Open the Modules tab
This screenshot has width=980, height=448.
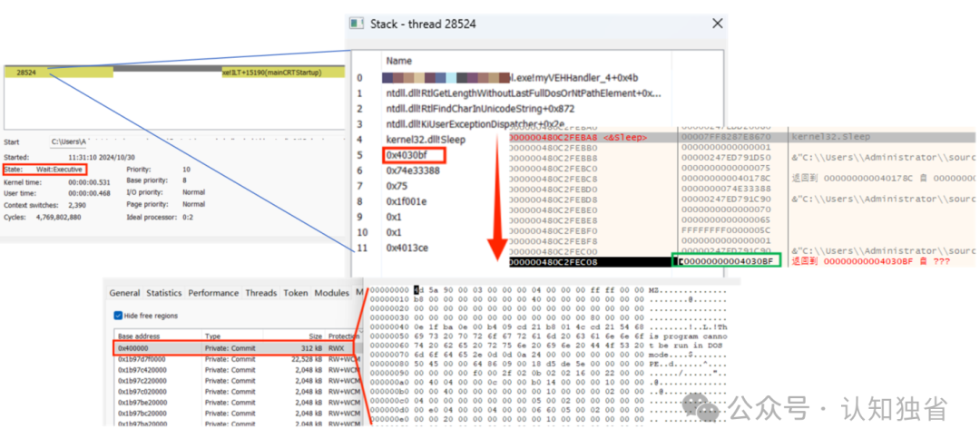(331, 293)
